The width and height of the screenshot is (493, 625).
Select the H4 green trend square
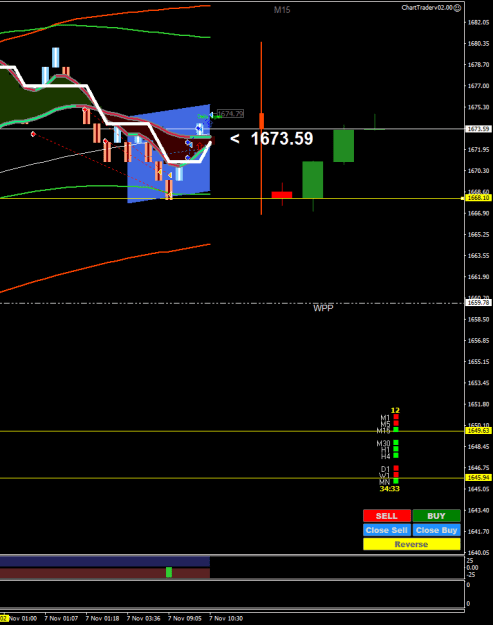coord(396,455)
